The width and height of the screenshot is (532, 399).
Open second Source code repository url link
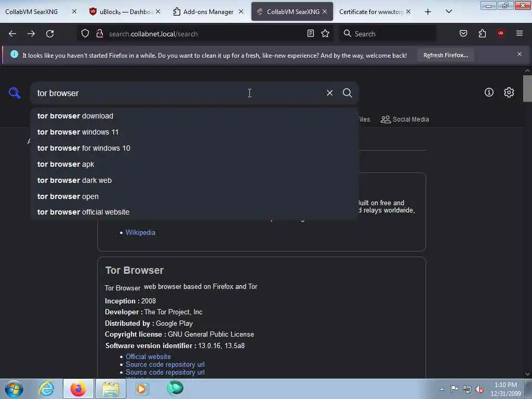165,372
